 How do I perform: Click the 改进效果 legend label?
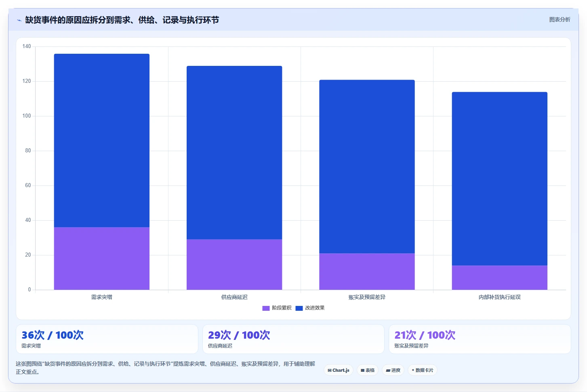point(315,308)
